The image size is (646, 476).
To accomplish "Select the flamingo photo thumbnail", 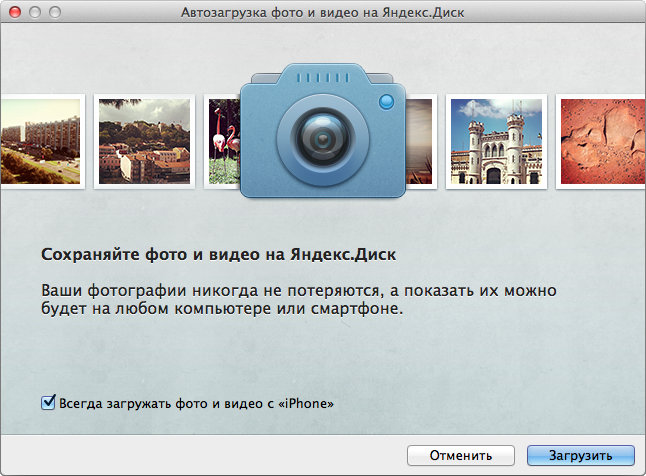I will (222, 141).
